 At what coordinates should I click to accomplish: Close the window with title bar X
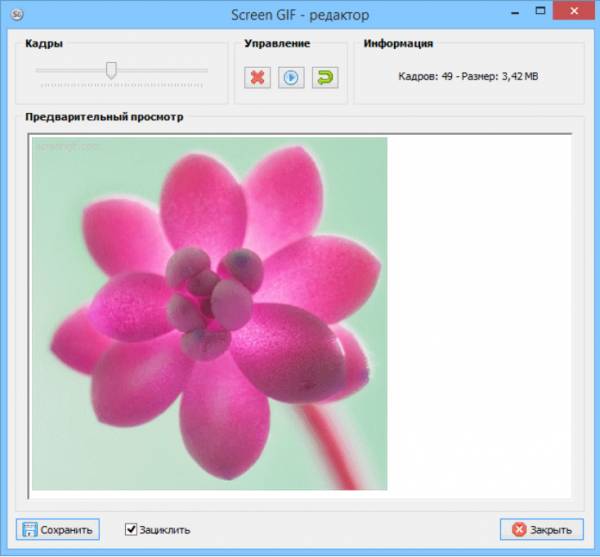click(576, 10)
